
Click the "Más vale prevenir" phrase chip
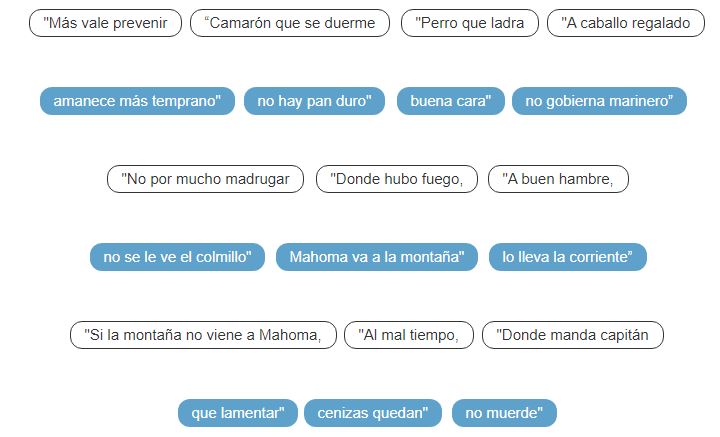click(105, 23)
